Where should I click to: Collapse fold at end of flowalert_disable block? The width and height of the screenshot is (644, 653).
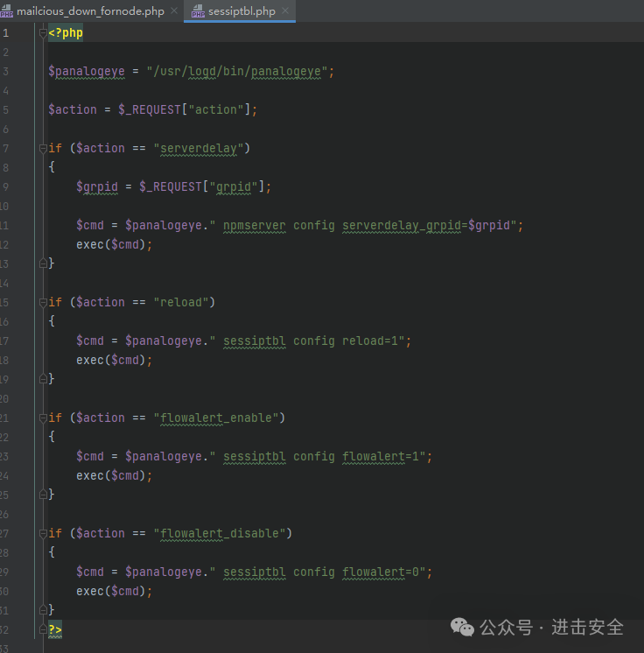pyautogui.click(x=43, y=610)
